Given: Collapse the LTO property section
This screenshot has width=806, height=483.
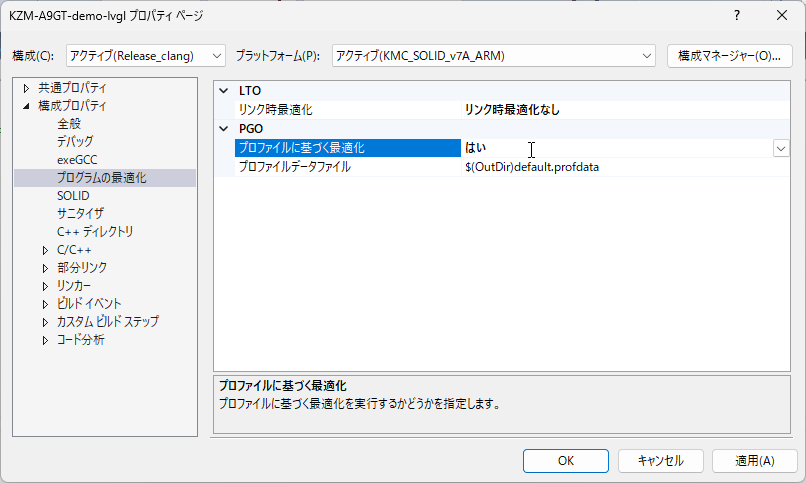Looking at the screenshot, I should click(x=224, y=91).
